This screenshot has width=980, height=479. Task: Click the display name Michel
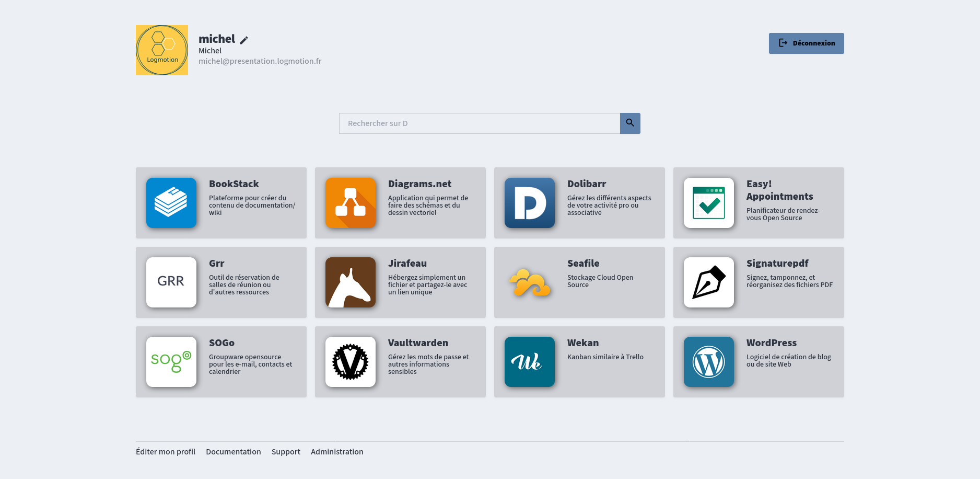210,51
